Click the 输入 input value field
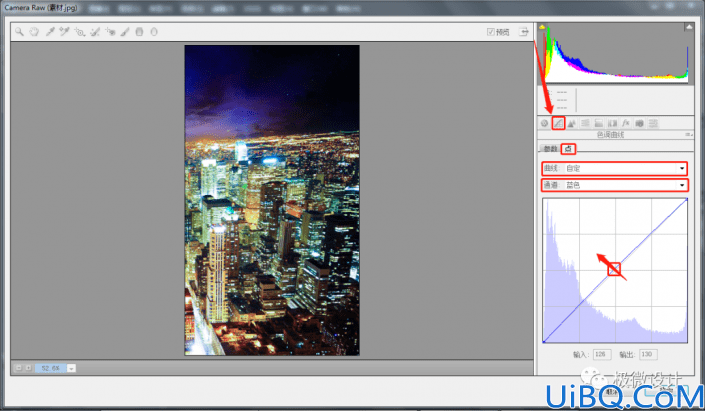The width and height of the screenshot is (705, 411). [x=602, y=354]
